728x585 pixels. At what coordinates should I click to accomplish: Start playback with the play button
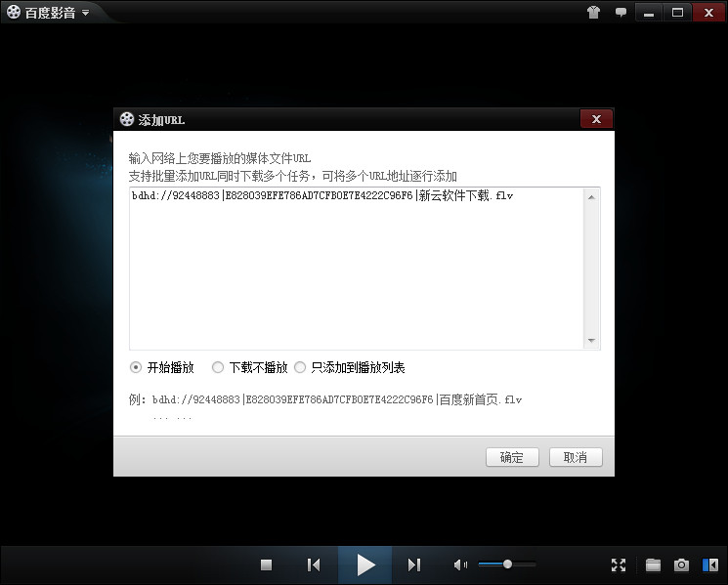365,564
